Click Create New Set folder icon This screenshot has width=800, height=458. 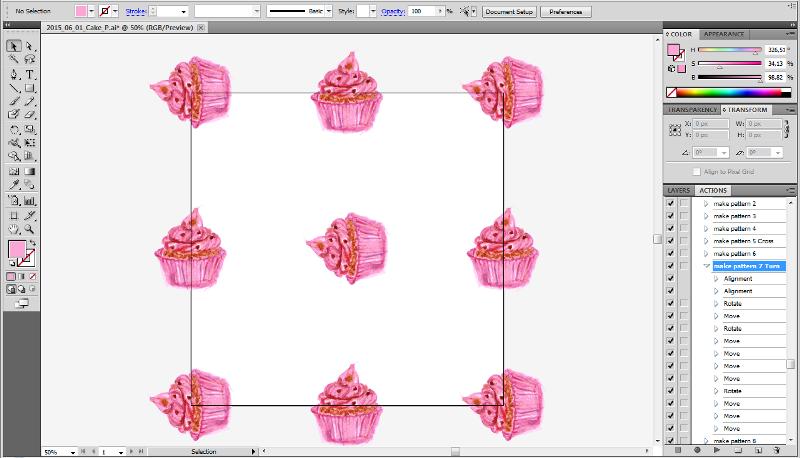coord(738,450)
